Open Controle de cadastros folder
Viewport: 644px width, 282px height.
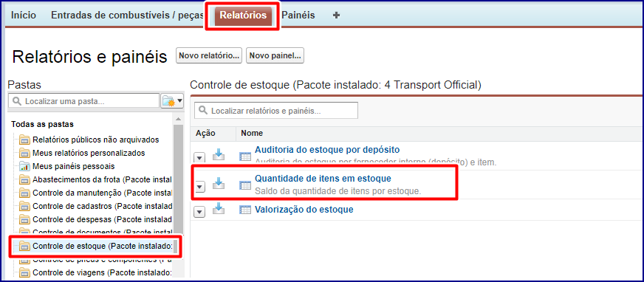click(102, 206)
